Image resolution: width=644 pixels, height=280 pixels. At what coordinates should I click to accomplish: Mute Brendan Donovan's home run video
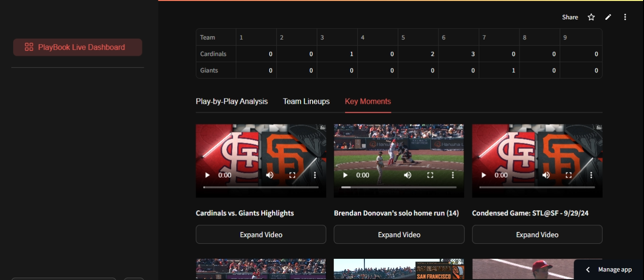click(x=408, y=175)
